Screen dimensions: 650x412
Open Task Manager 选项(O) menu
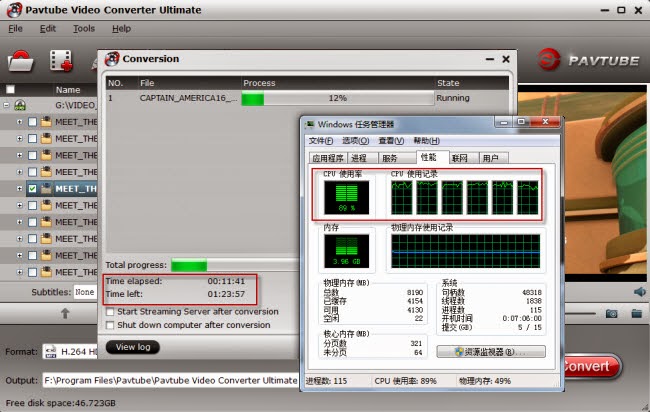point(355,141)
